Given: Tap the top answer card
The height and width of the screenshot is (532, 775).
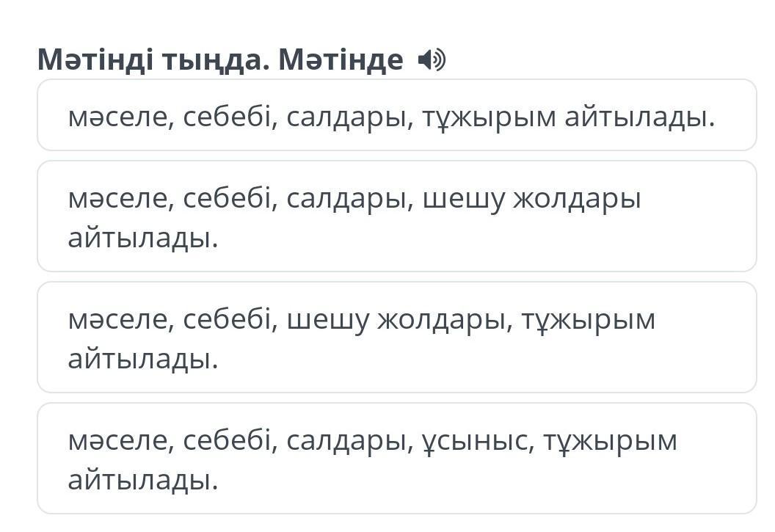Looking at the screenshot, I should click(396, 115).
